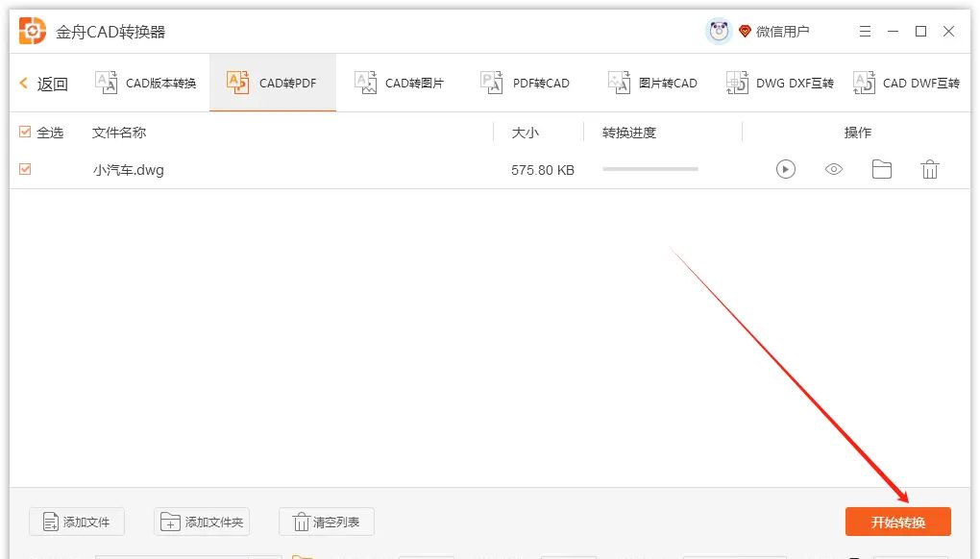Click the 转换进度 column header

tap(629, 133)
